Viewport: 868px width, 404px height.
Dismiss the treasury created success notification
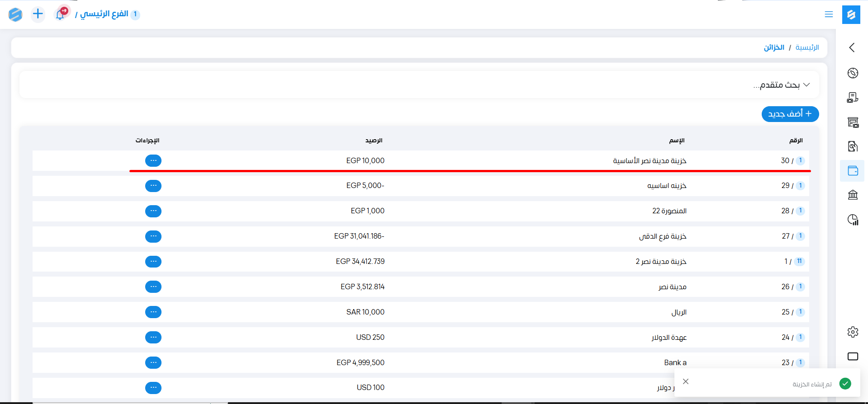[x=686, y=381]
